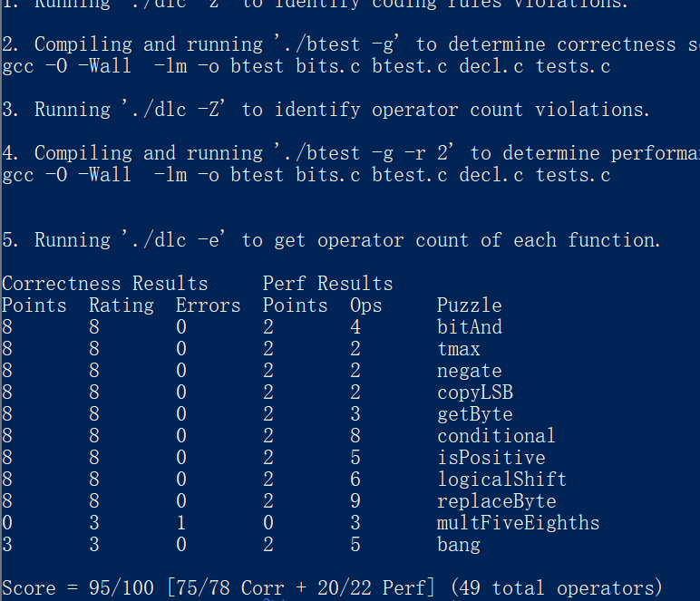Click the Score = 95/100 text
The image size is (700, 601).
click(x=77, y=588)
